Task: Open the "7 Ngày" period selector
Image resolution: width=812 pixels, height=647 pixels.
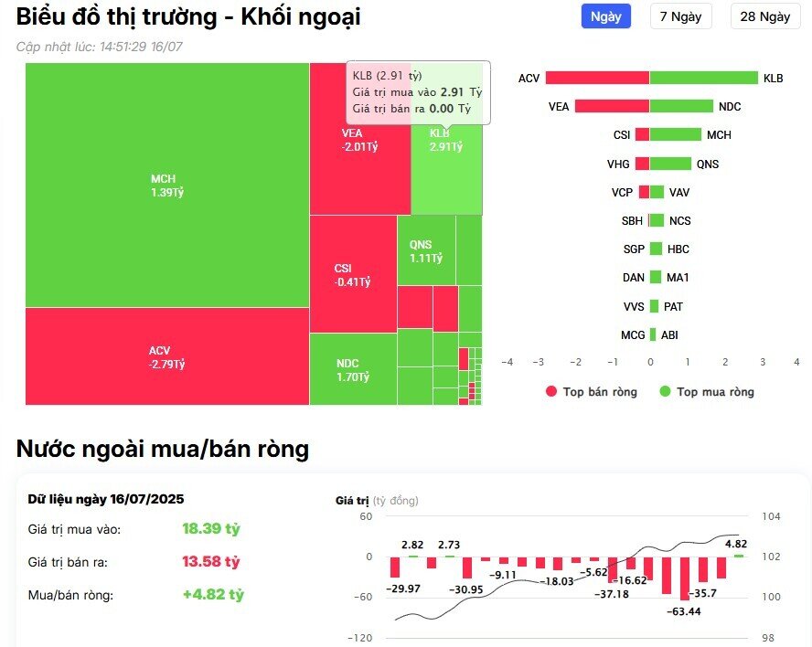Action: point(680,16)
